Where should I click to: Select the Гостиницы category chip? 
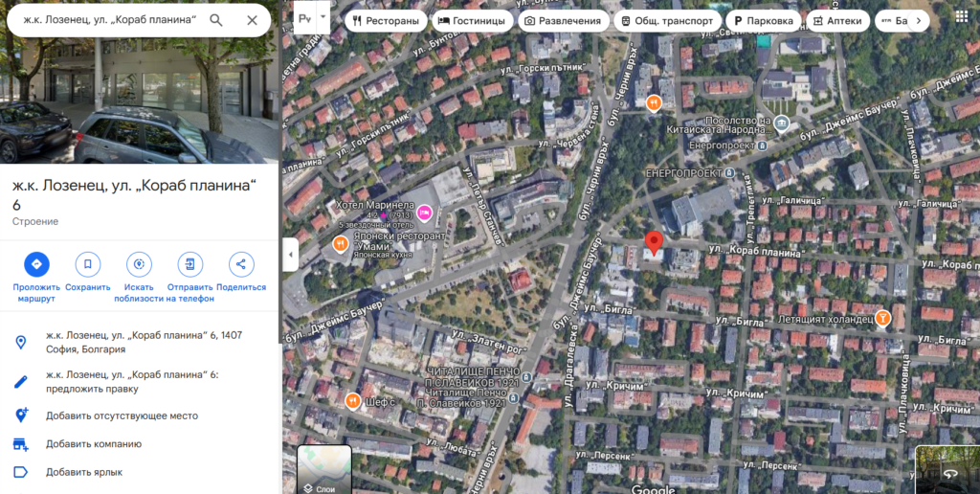click(x=472, y=21)
